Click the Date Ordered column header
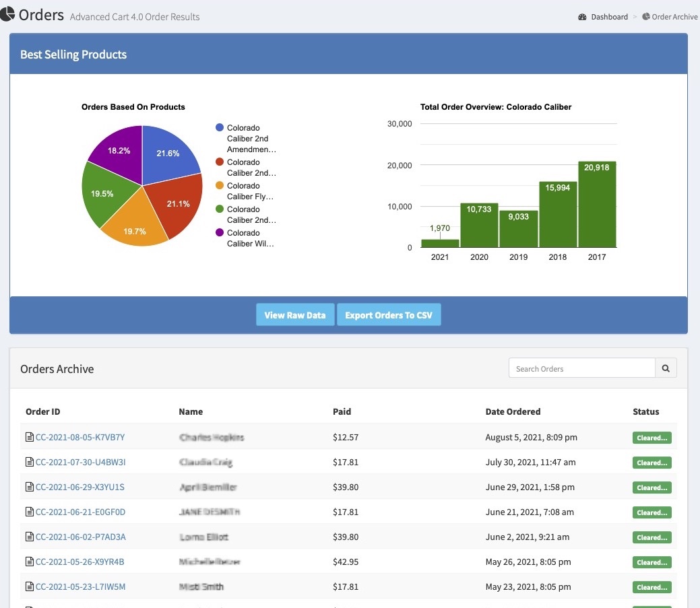This screenshot has width=700, height=608. (513, 411)
